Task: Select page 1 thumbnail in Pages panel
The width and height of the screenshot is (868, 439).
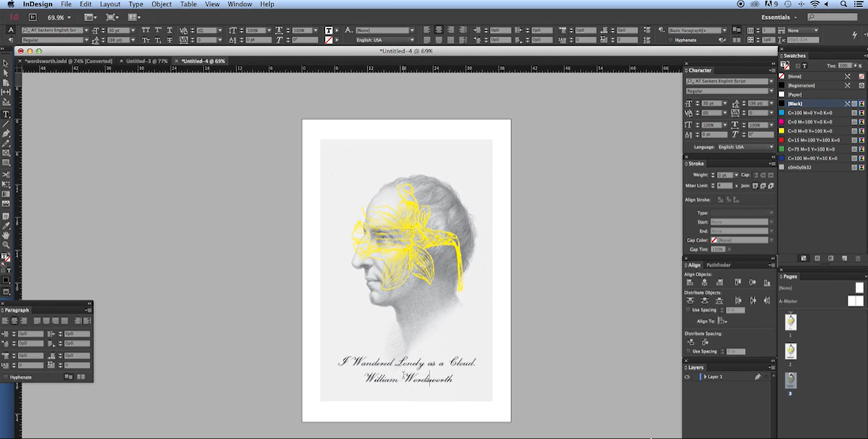Action: (x=790, y=322)
